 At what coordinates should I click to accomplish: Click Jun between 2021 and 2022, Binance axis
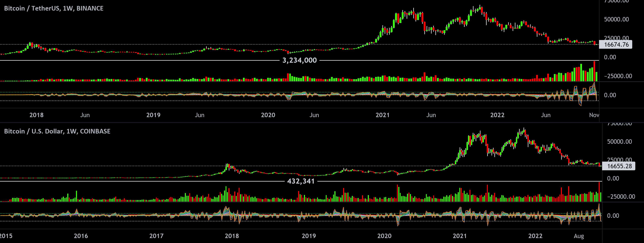click(x=431, y=115)
